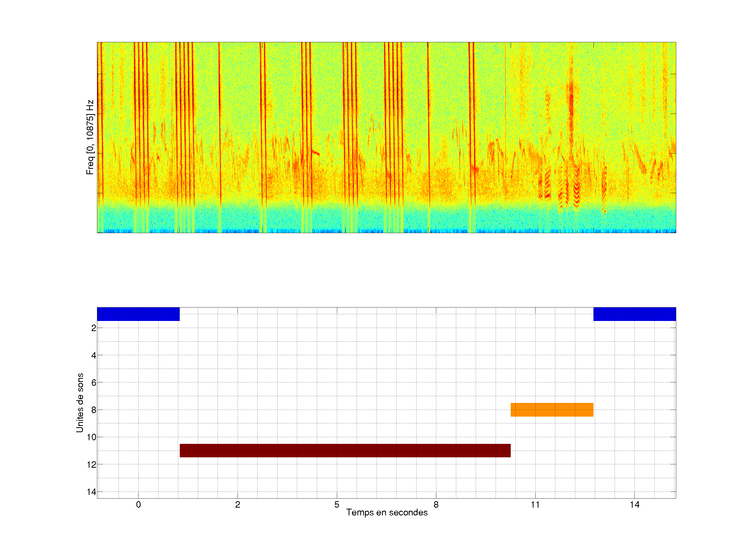
Task: Click x-axis tick label 11
Action: tap(535, 505)
